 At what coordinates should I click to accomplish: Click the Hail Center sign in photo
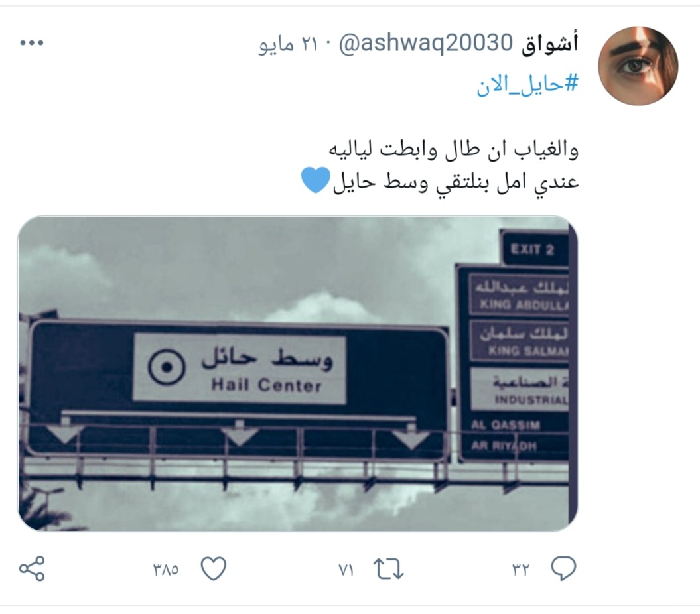pos(240,369)
